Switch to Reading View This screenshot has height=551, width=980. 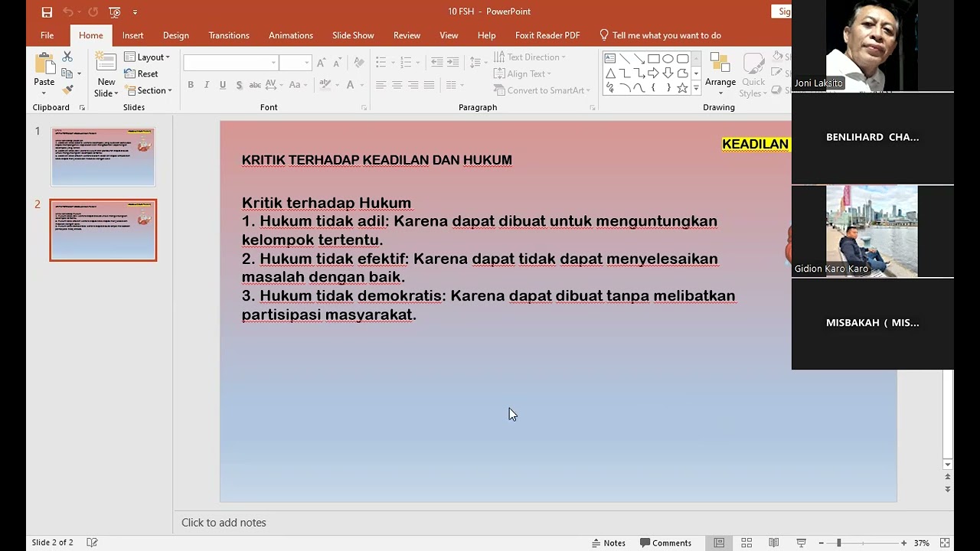click(774, 543)
